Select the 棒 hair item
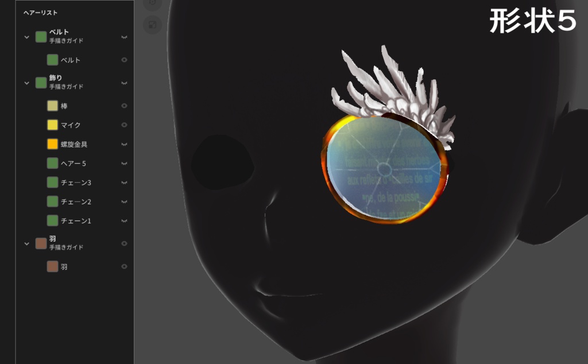Screen dimensions: 588x364 click(64, 106)
